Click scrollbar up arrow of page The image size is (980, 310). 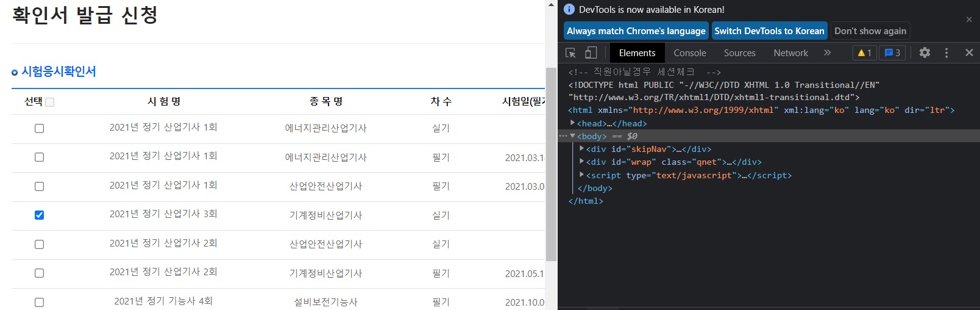551,4
